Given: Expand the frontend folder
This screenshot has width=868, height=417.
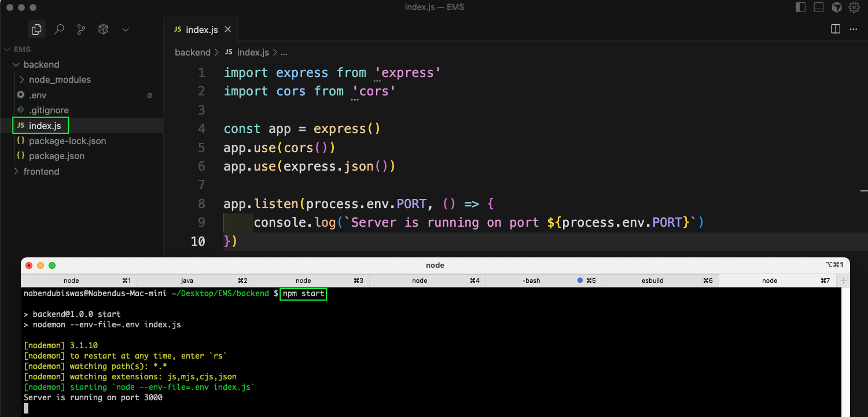Looking at the screenshot, I should click(x=41, y=171).
